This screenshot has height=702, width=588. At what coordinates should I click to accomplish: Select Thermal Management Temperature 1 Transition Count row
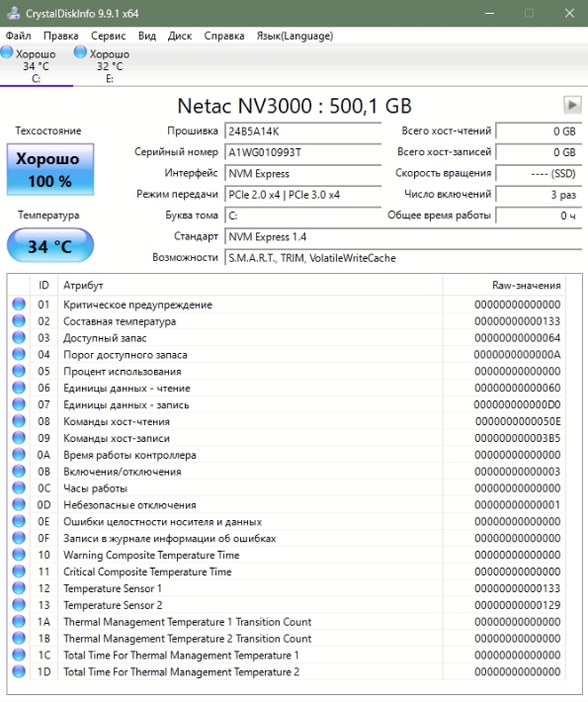tap(287, 621)
